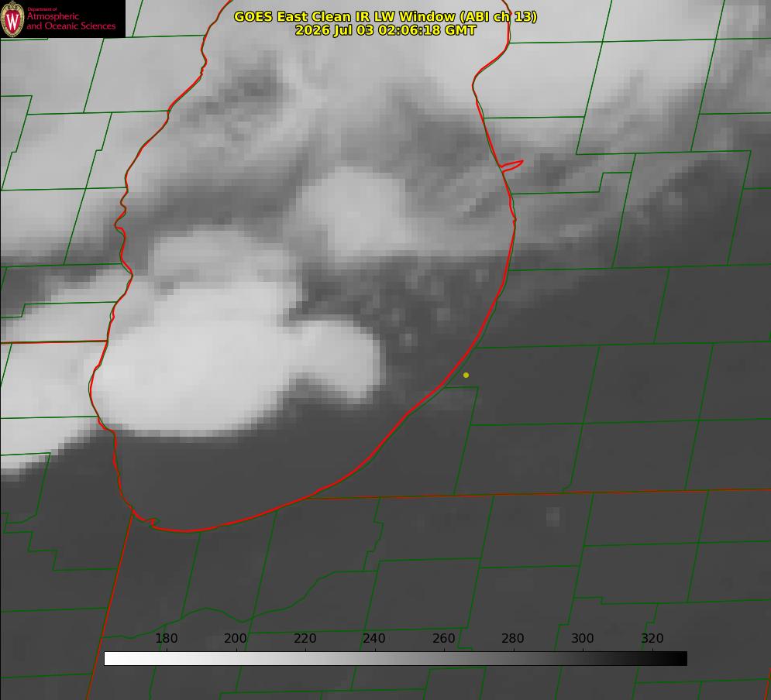Click the 300 label on the colorbar
This screenshot has width=771, height=700.
[583, 638]
